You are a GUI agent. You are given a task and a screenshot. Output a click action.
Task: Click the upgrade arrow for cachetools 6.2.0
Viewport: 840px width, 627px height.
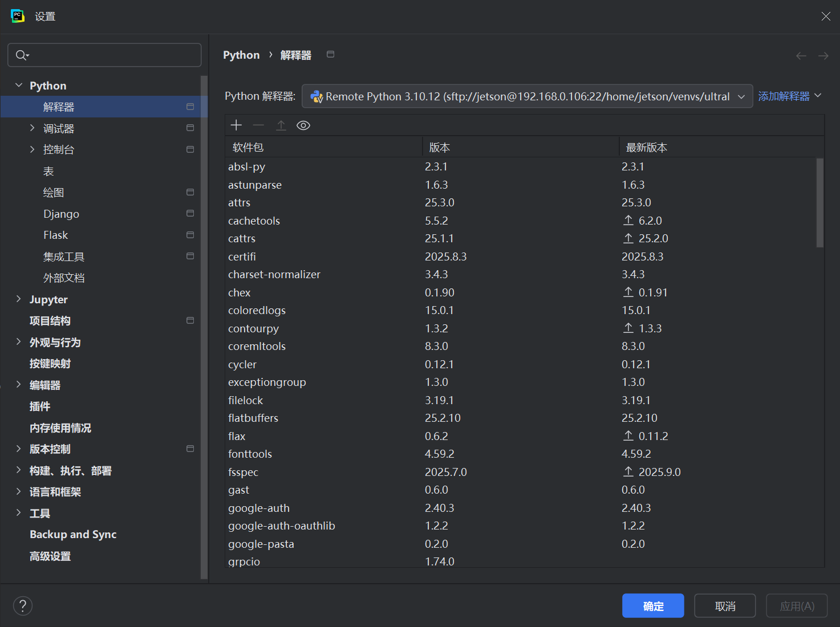[x=628, y=220]
